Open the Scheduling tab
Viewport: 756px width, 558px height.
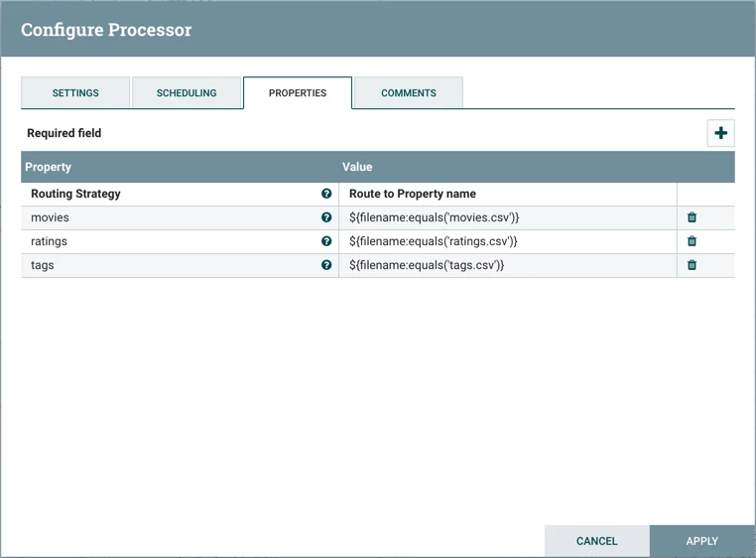[187, 92]
